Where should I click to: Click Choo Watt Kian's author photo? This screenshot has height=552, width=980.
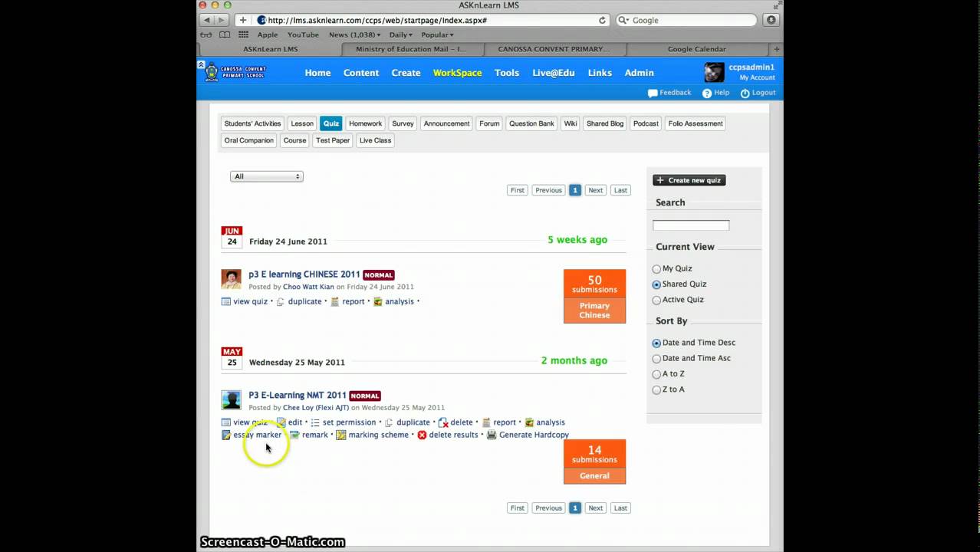(231, 279)
